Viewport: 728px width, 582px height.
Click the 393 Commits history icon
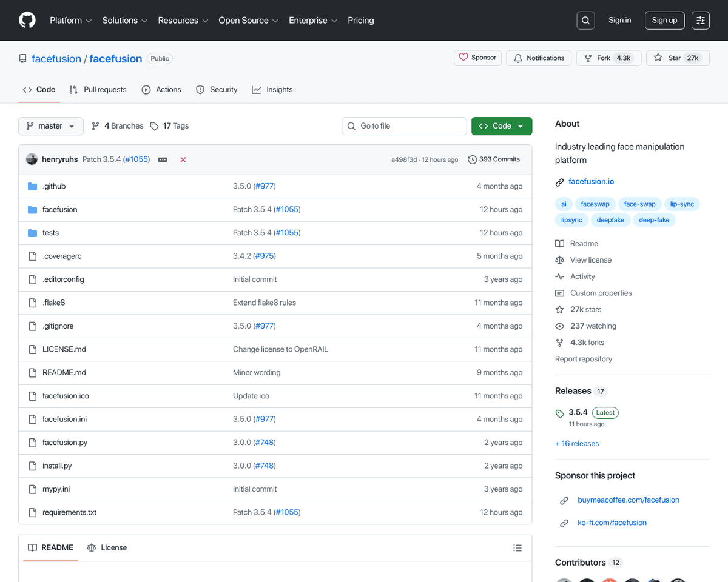[x=473, y=159]
